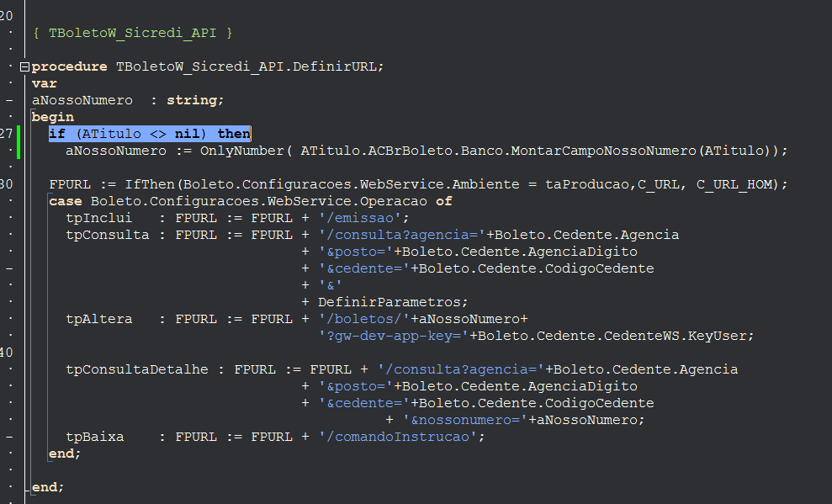Place cursor on the 'procedure' keyword
Viewport: 832px width, 504px height.
(x=70, y=66)
